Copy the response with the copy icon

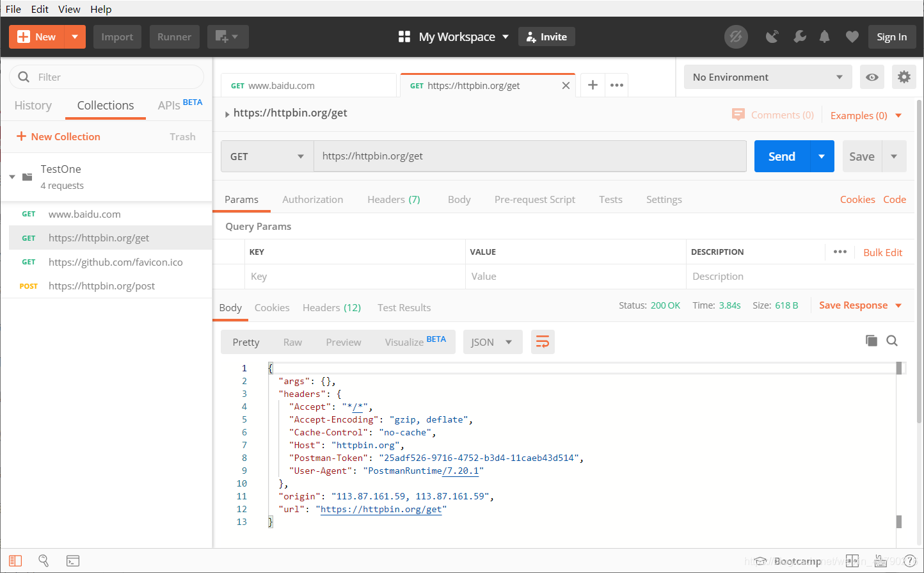[x=871, y=341]
